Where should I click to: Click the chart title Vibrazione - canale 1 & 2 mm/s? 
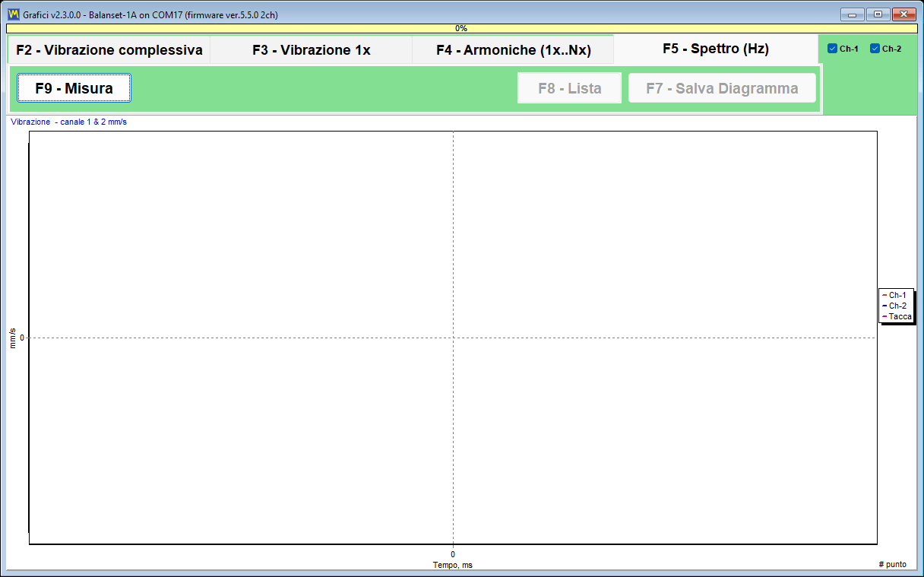(68, 122)
